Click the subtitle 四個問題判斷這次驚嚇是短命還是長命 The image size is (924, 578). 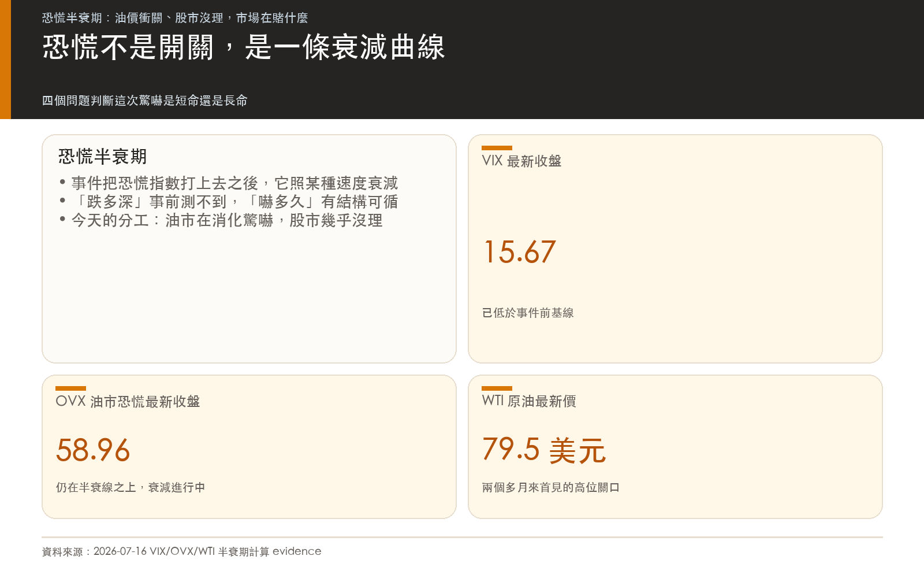pos(145,101)
